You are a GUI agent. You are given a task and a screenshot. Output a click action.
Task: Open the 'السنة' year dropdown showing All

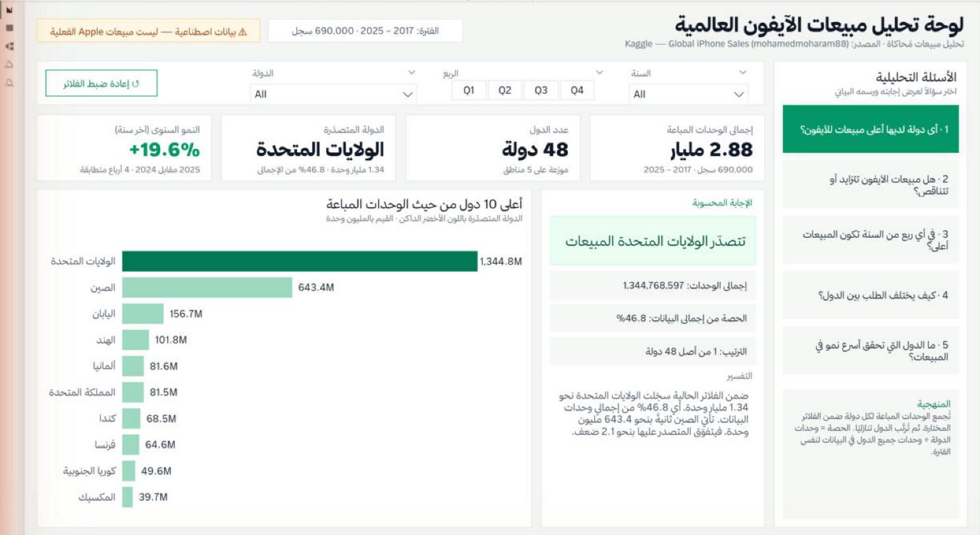tap(688, 94)
